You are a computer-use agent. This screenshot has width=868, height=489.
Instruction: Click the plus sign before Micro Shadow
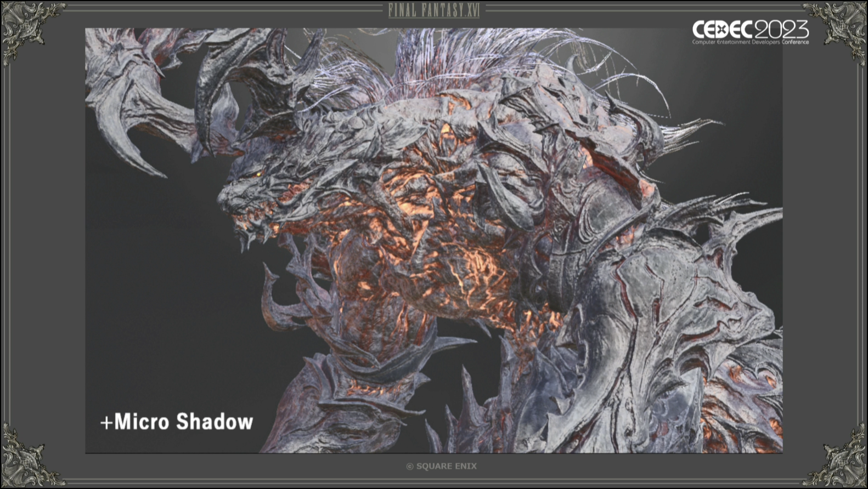[106, 422]
